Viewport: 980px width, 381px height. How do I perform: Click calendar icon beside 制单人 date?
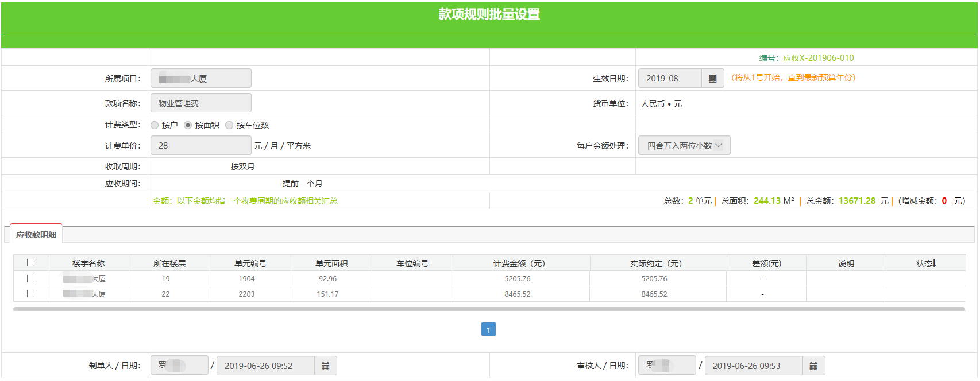[325, 366]
